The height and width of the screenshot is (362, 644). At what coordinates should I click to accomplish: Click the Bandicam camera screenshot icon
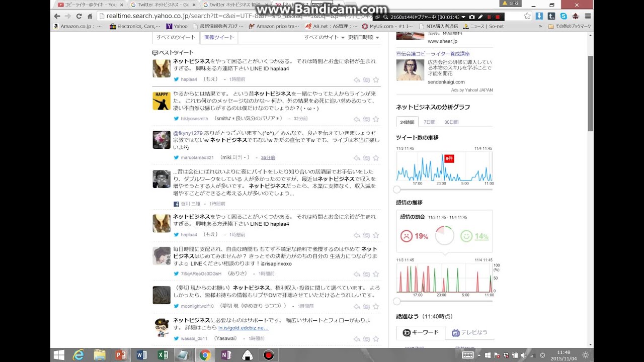pyautogui.click(x=470, y=17)
